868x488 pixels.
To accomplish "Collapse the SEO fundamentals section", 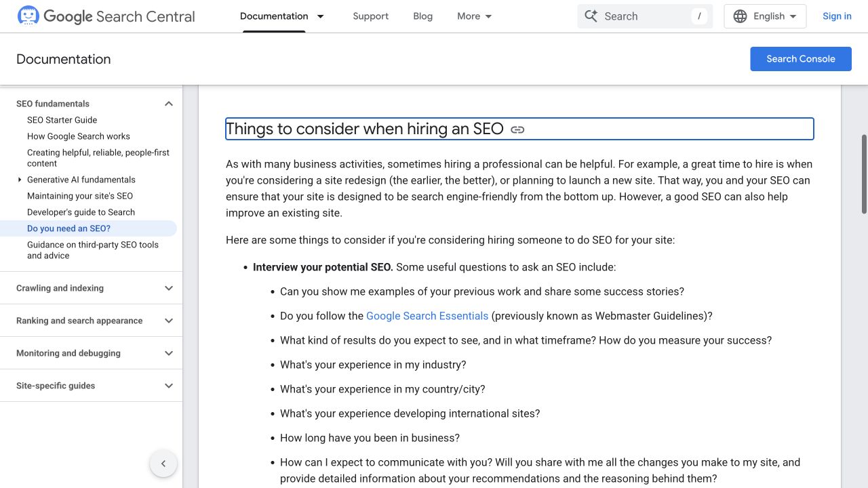I will click(169, 104).
